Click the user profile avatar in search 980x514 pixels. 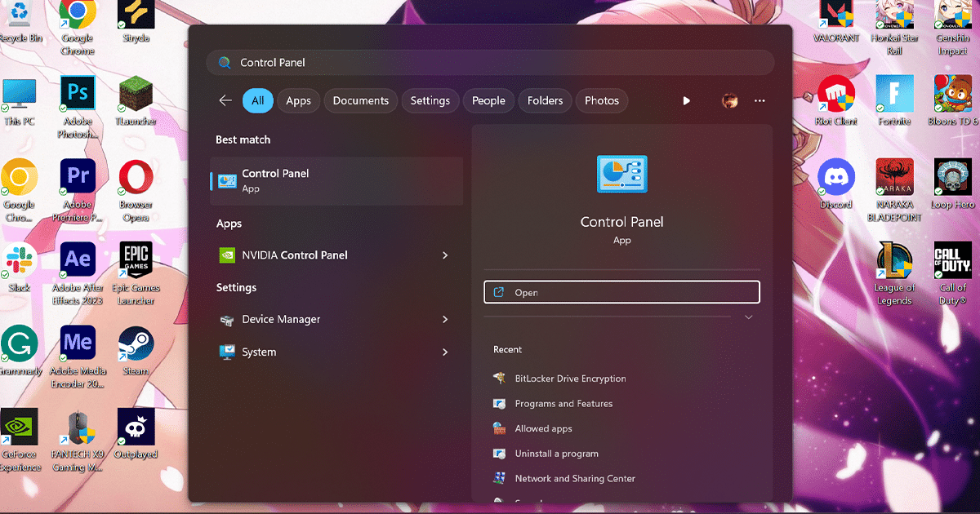(730, 100)
